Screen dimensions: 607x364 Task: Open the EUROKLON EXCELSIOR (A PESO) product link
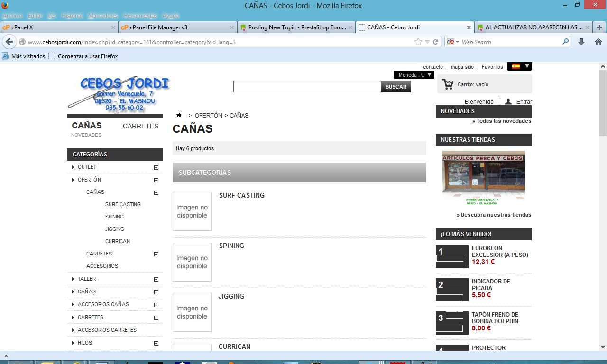[500, 251]
